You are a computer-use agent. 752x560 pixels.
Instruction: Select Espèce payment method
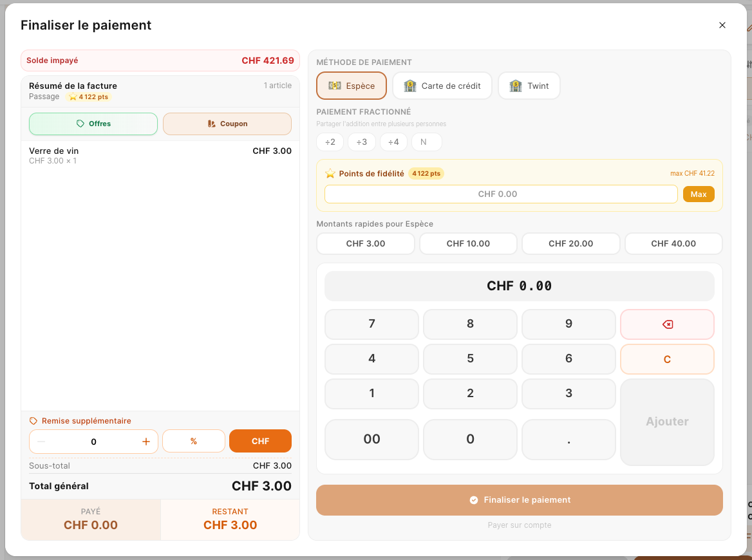[352, 86]
